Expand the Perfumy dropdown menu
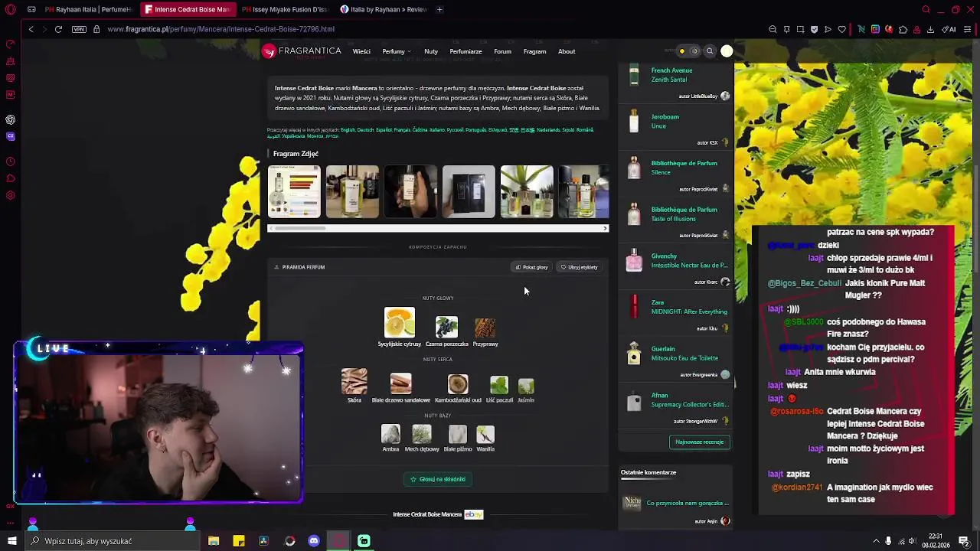Screen dimensions: 980x551 396,51
